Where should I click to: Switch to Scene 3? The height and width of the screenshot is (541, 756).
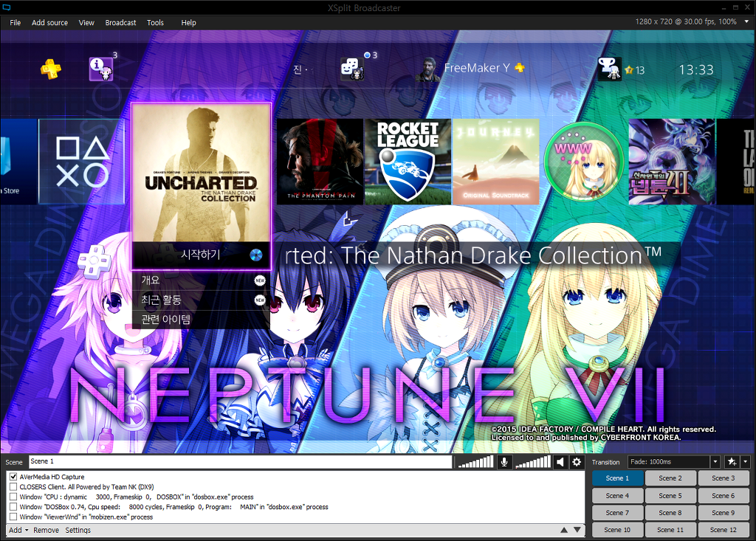[724, 478]
